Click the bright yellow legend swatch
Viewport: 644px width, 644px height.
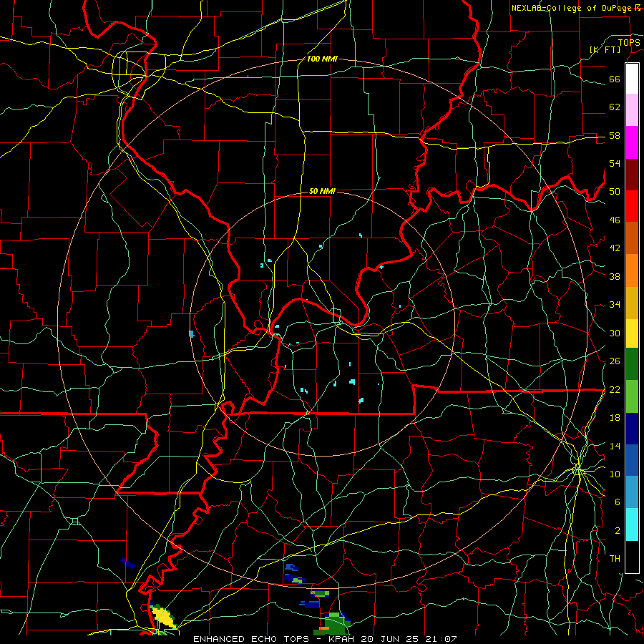632,333
